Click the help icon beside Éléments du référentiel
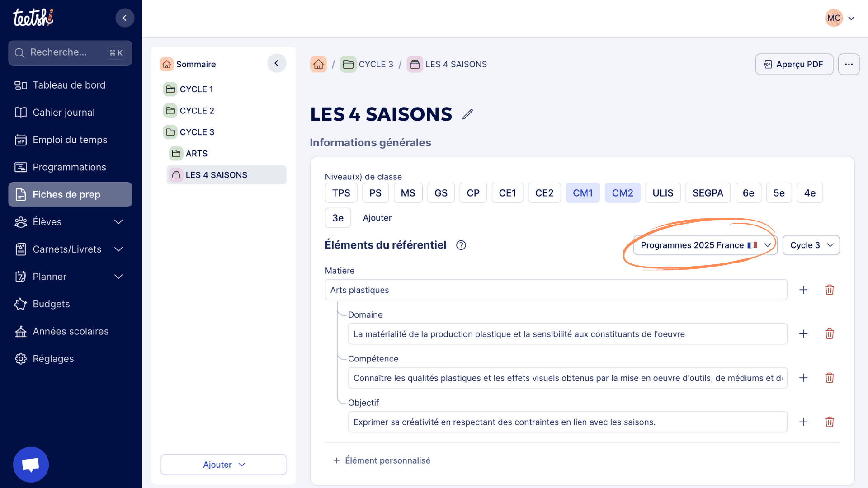The image size is (868, 488). 461,245
